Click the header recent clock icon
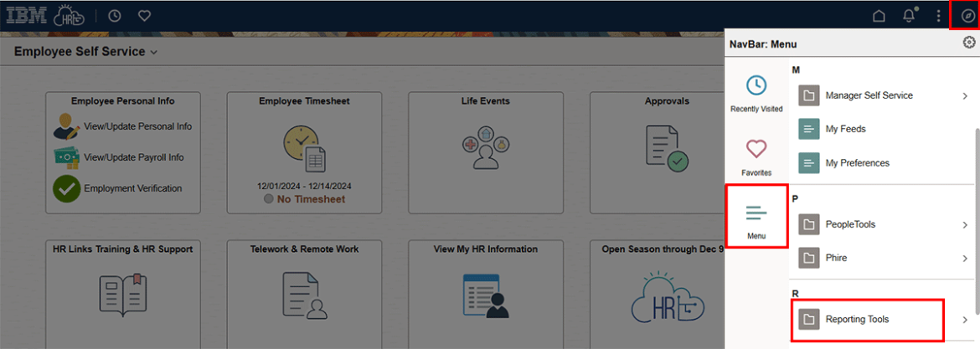 (115, 16)
